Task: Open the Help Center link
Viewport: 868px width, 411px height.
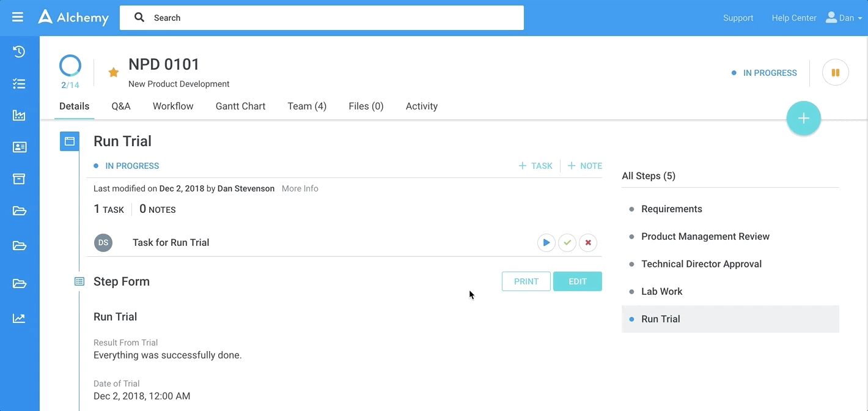Action: click(794, 18)
